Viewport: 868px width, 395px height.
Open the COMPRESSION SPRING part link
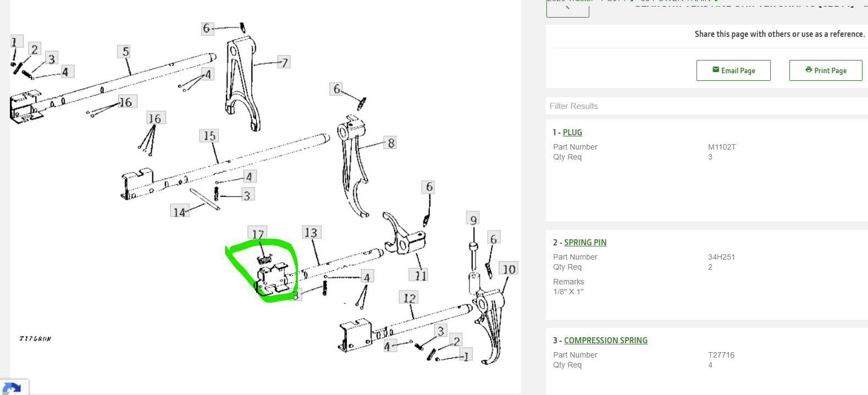tap(606, 341)
